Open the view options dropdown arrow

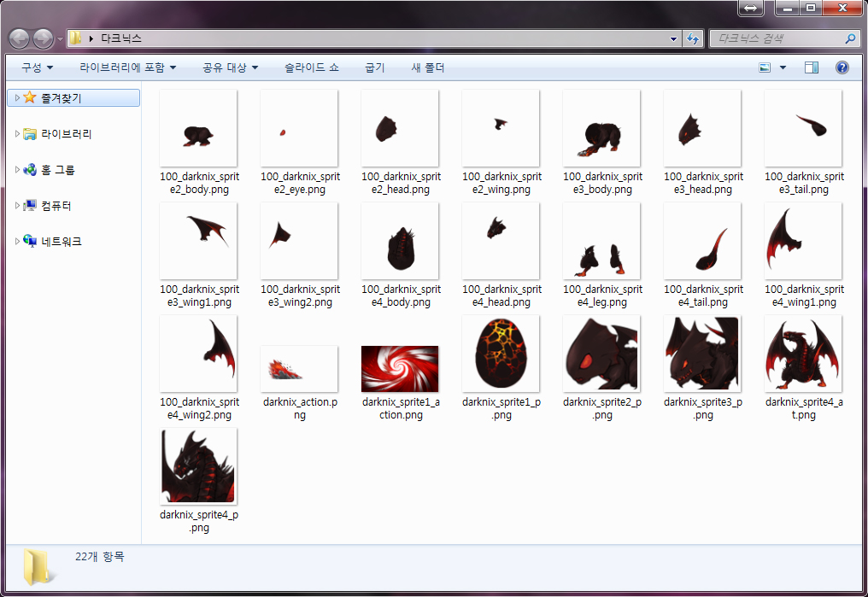(x=783, y=67)
